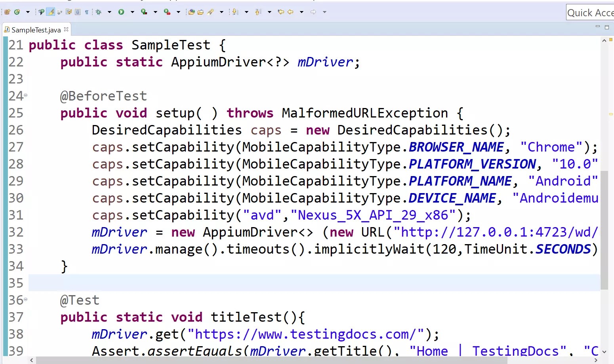Toggle Show Whitespace Characters
614x364 pixels.
87,12
